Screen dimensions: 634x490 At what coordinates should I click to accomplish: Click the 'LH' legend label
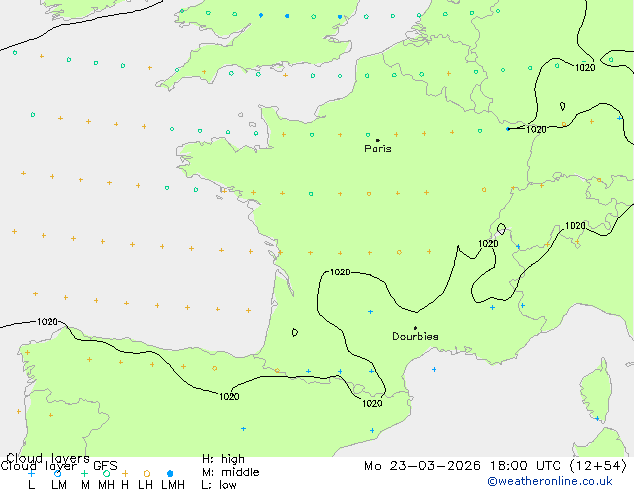pos(145,484)
